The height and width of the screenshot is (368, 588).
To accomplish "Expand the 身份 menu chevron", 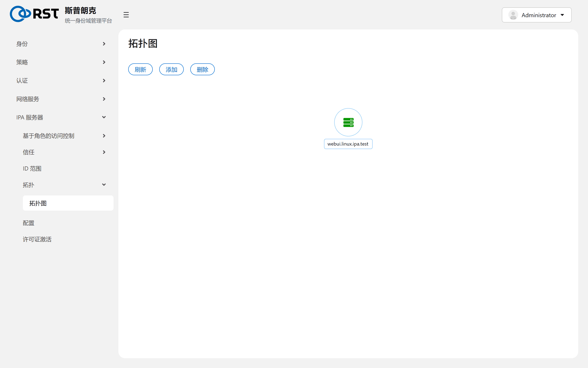I will [x=104, y=44].
